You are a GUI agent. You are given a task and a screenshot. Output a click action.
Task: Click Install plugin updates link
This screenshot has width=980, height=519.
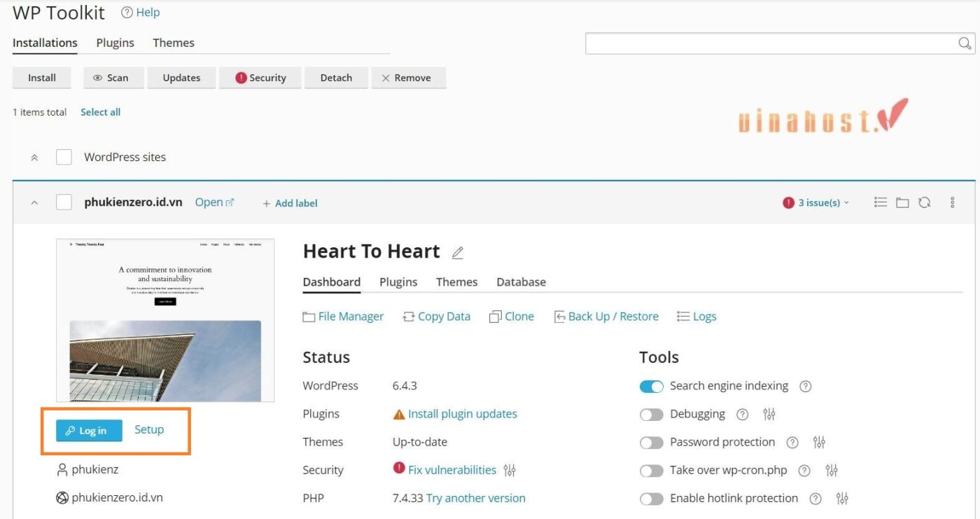point(463,414)
